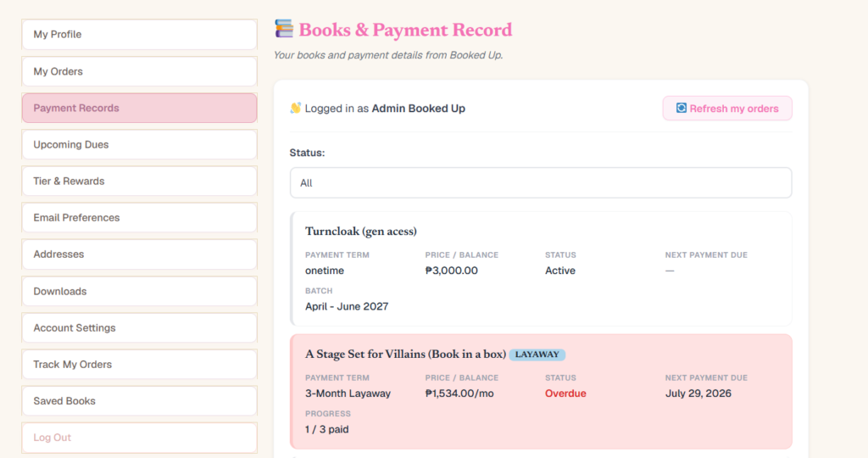Open the Saved Books page
This screenshot has height=458, width=868.
click(x=140, y=401)
